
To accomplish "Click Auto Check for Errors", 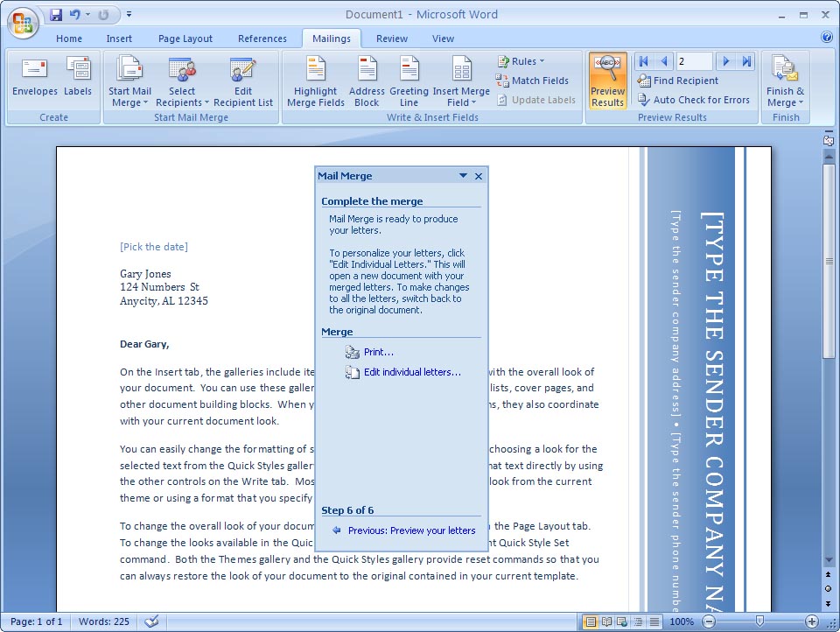I will (693, 100).
